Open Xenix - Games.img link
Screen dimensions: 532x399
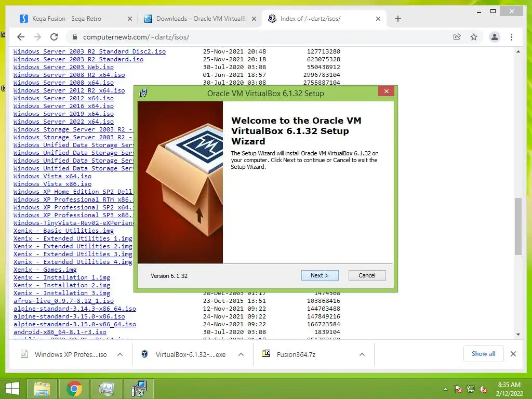(x=45, y=270)
